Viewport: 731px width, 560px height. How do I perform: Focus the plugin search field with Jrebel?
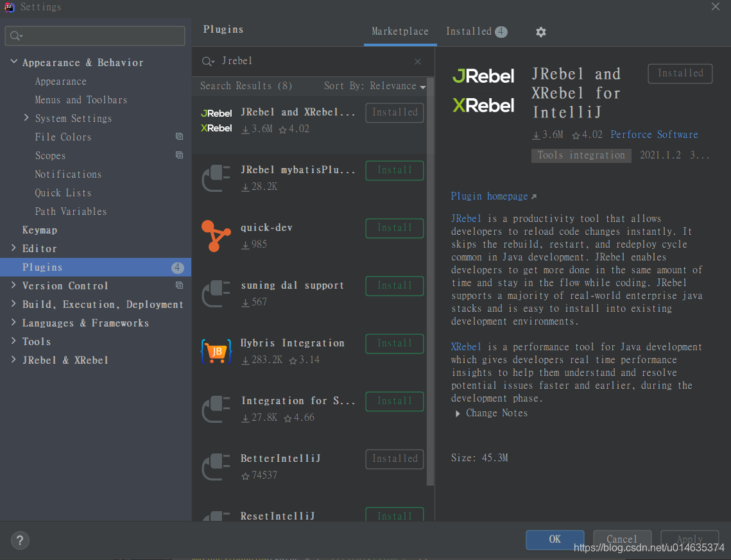coord(313,62)
